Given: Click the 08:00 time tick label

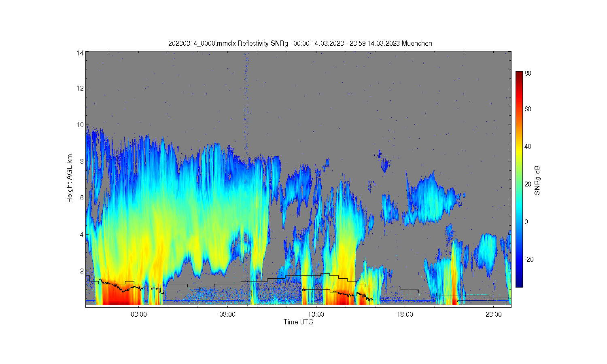Looking at the screenshot, I should coord(227,315).
